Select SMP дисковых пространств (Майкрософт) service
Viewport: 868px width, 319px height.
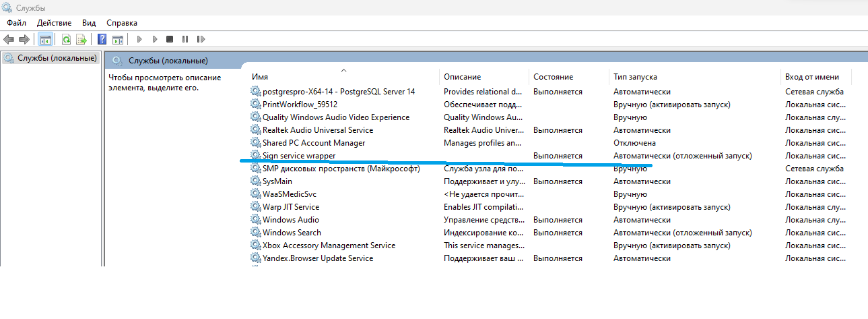(341, 169)
